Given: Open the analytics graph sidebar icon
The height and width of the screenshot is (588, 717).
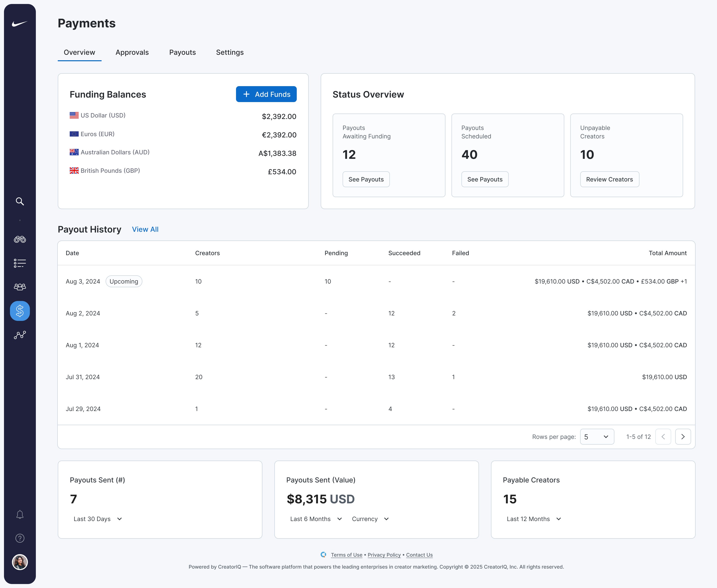Looking at the screenshot, I should 20,335.
